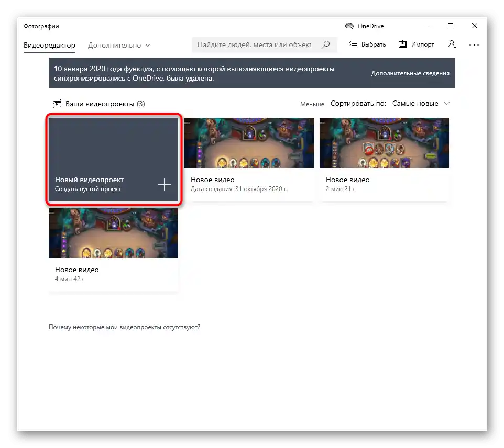
Task: Click the magnifier search icon
Action: [325, 44]
